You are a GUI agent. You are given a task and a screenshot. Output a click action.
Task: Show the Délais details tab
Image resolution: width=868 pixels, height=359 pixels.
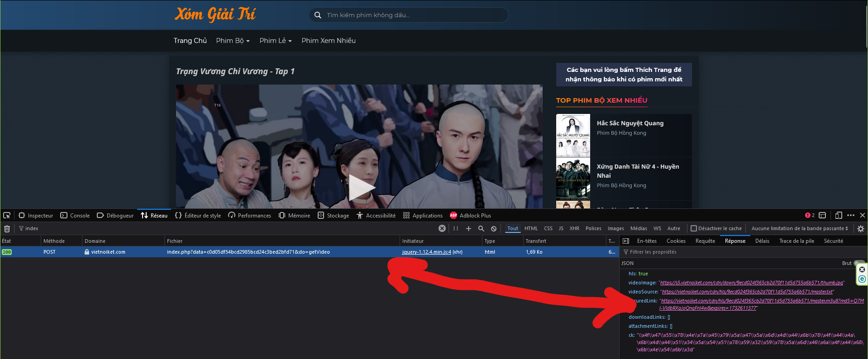pyautogui.click(x=762, y=241)
